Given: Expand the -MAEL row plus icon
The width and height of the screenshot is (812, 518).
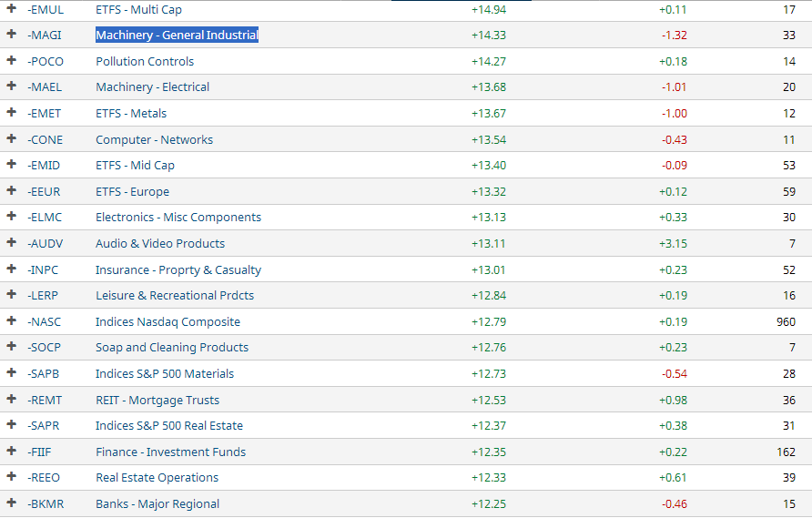Looking at the screenshot, I should [11, 86].
